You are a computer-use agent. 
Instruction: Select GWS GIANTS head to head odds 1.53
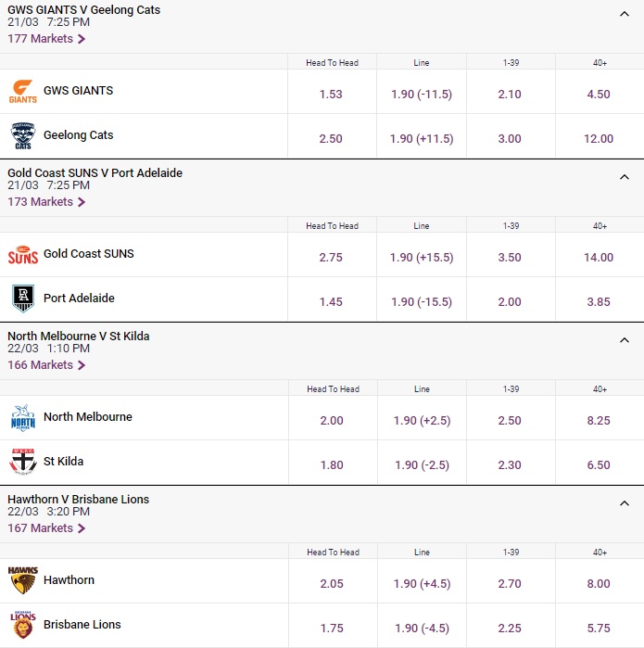[x=332, y=95]
